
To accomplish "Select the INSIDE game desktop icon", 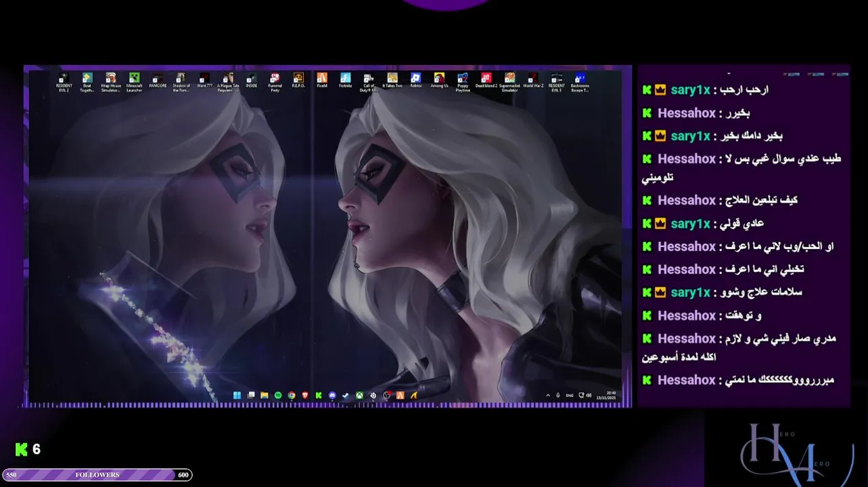I will click(x=252, y=80).
